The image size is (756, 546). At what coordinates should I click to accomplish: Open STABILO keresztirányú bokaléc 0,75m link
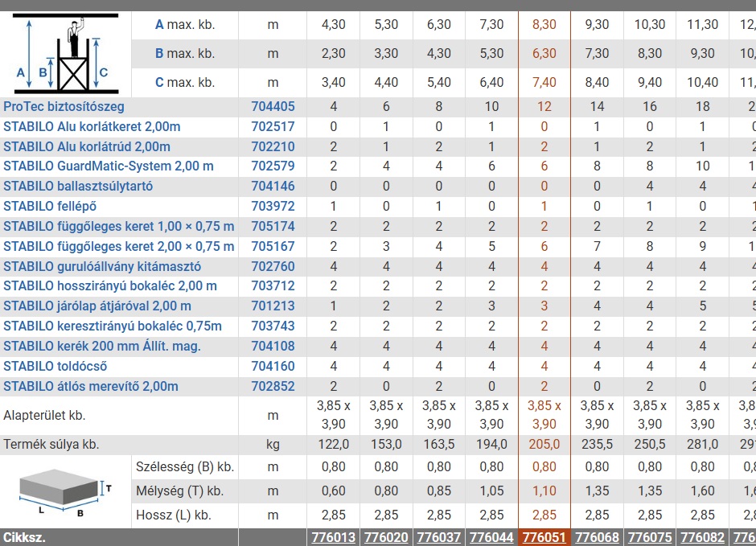coord(113,326)
